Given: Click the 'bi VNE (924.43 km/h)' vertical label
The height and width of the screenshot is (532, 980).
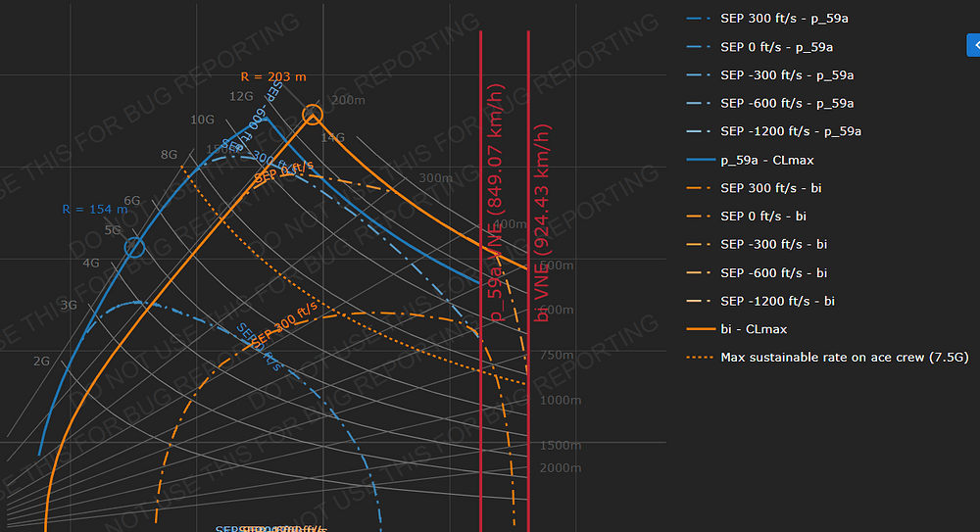Looking at the screenshot, I should point(542,223).
